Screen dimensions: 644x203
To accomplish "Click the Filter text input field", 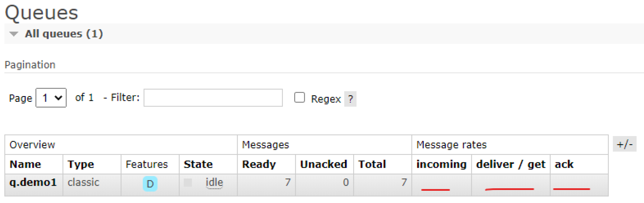I will [x=213, y=98].
